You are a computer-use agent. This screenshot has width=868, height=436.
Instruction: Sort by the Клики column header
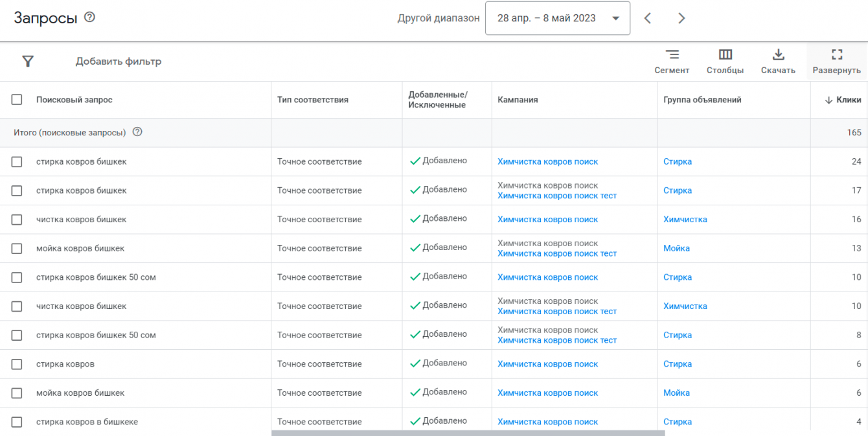point(843,100)
